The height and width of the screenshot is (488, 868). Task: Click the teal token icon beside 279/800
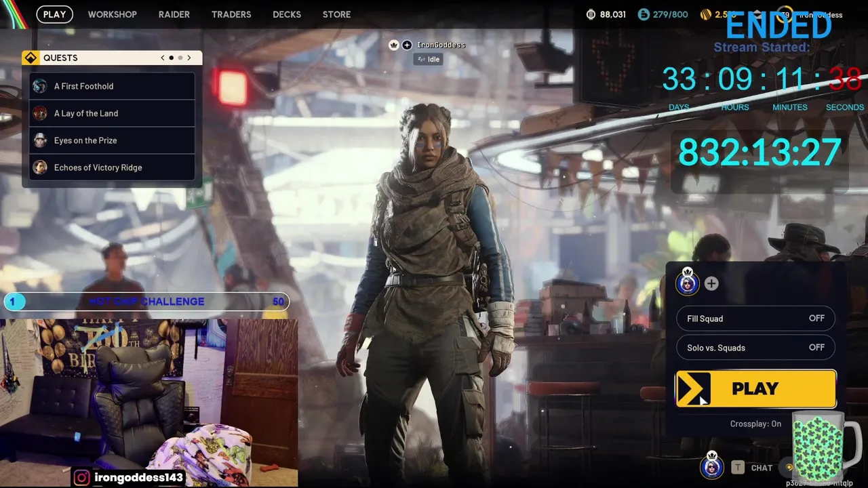(644, 14)
